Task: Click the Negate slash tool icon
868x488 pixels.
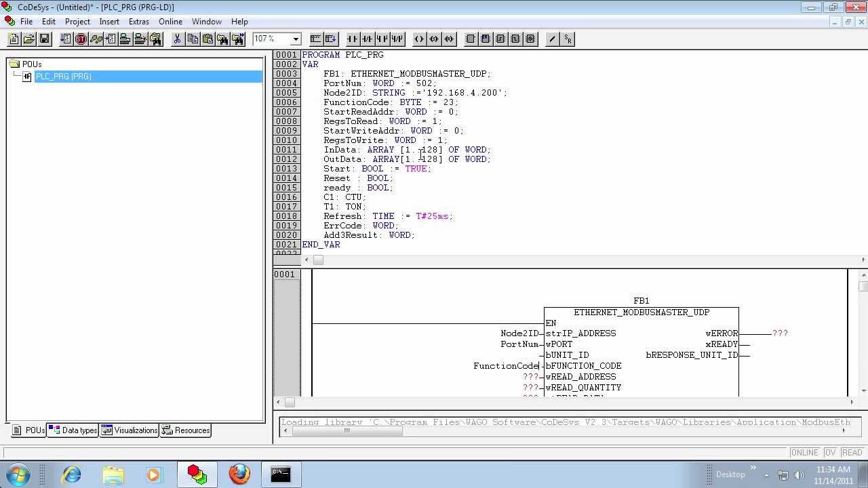Action: 553,39
